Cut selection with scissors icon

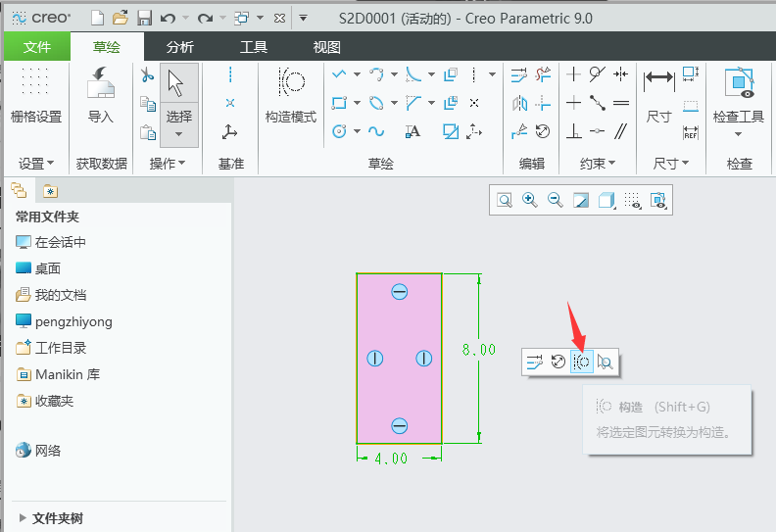(x=148, y=75)
